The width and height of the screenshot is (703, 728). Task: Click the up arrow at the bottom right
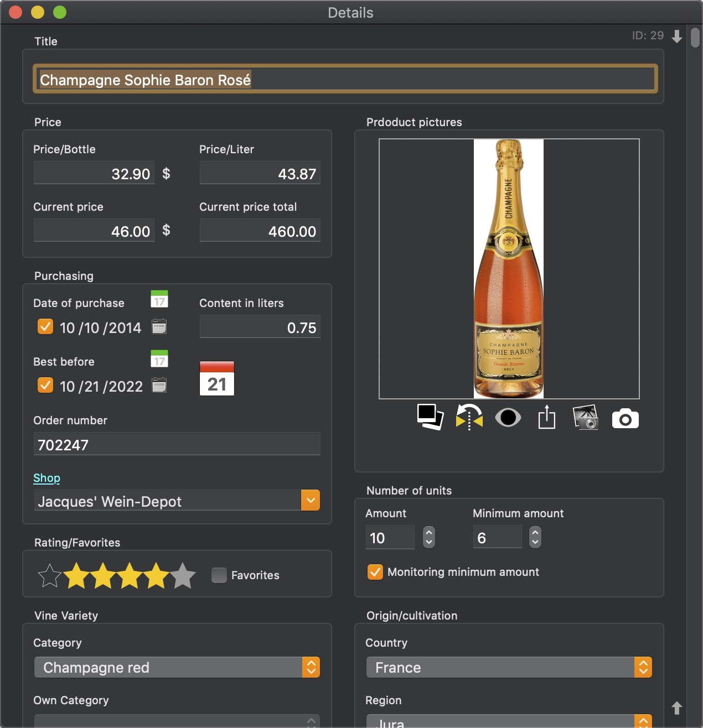coord(677,708)
